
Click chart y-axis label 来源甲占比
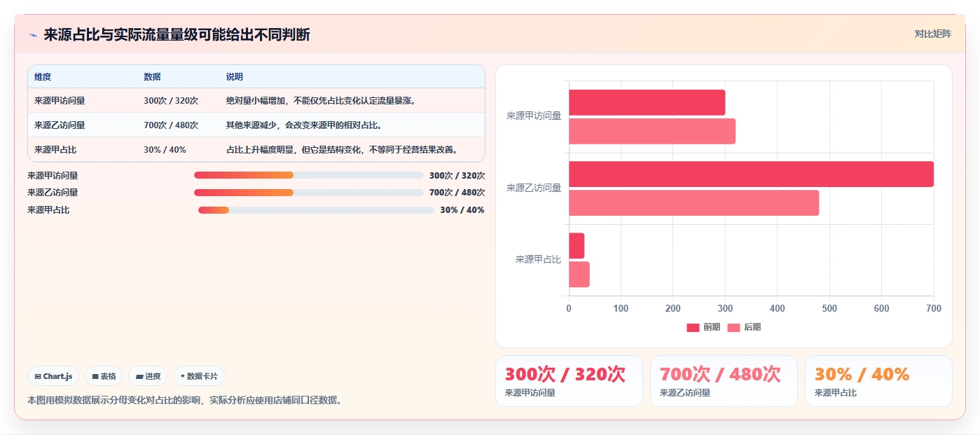539,259
